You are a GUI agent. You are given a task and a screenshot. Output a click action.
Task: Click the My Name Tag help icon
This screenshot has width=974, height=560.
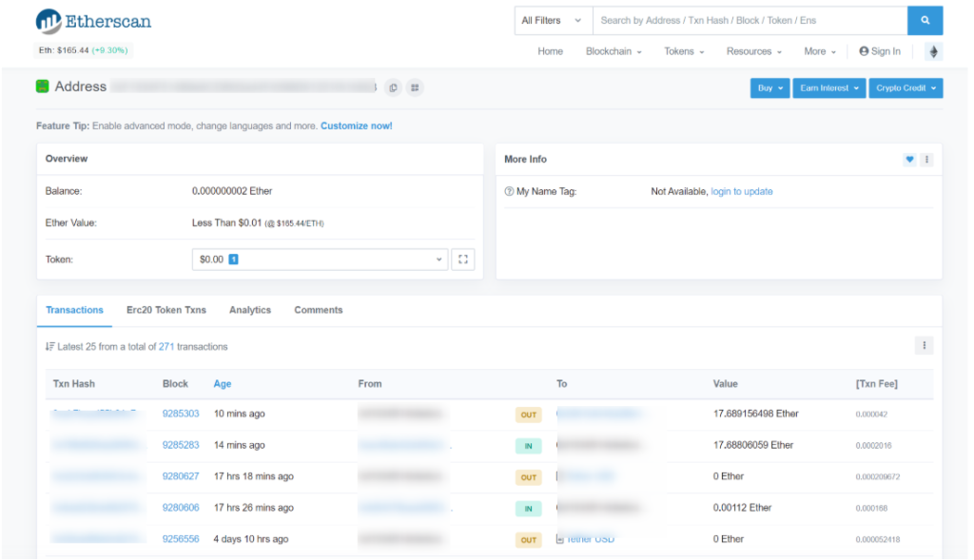510,191
